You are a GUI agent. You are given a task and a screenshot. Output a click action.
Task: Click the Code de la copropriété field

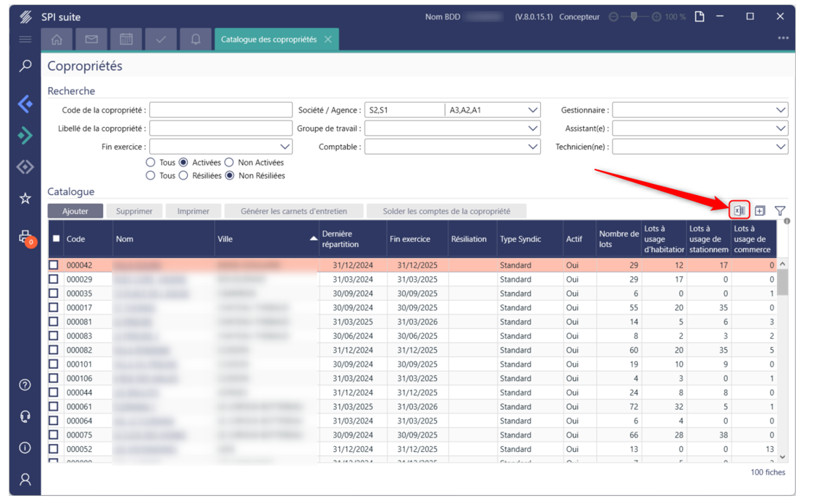tap(221, 110)
